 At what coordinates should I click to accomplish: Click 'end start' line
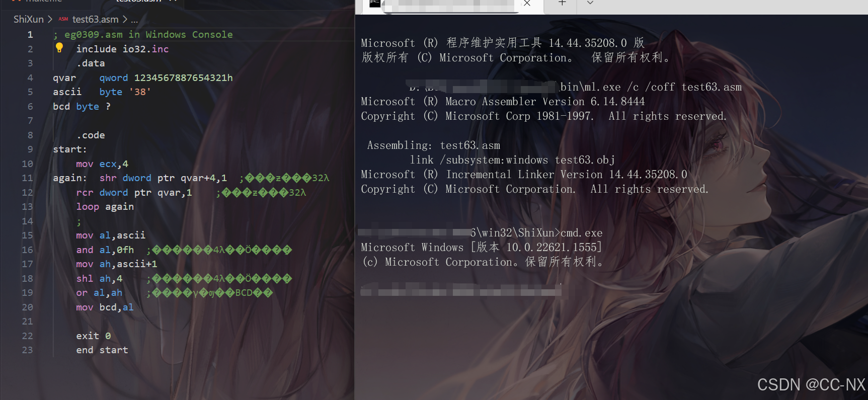click(x=102, y=350)
